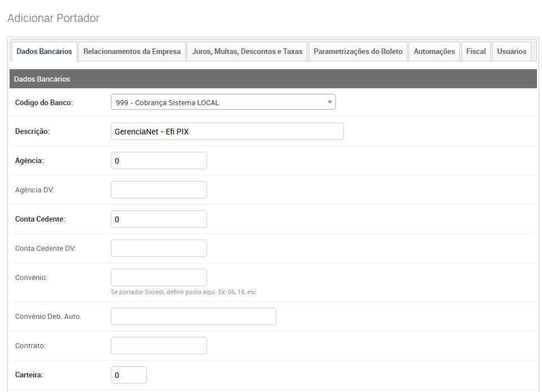Select the Automações tab
The width and height of the screenshot is (542, 392).
pos(434,51)
